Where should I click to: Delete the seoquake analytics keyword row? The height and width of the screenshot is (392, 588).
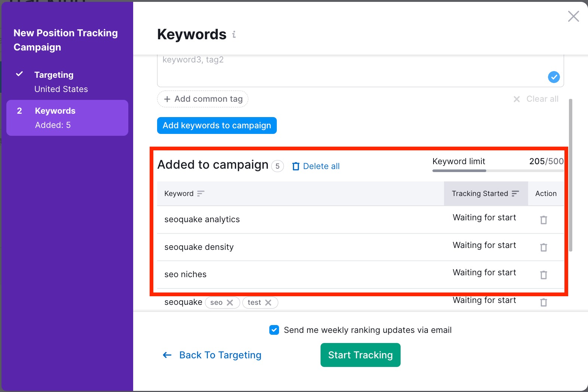pos(543,220)
